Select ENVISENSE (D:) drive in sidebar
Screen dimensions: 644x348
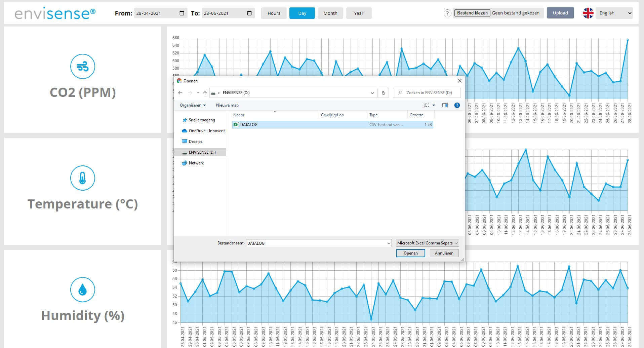200,152
